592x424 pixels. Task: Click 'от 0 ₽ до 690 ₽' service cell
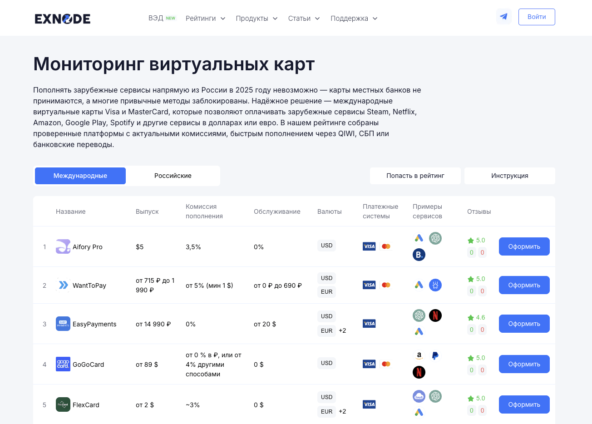tap(278, 285)
